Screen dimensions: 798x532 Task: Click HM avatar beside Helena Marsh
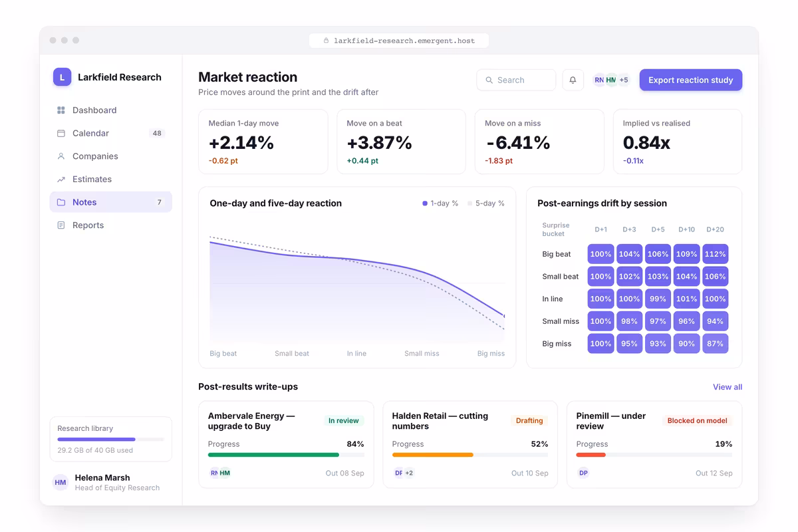pyautogui.click(x=61, y=482)
